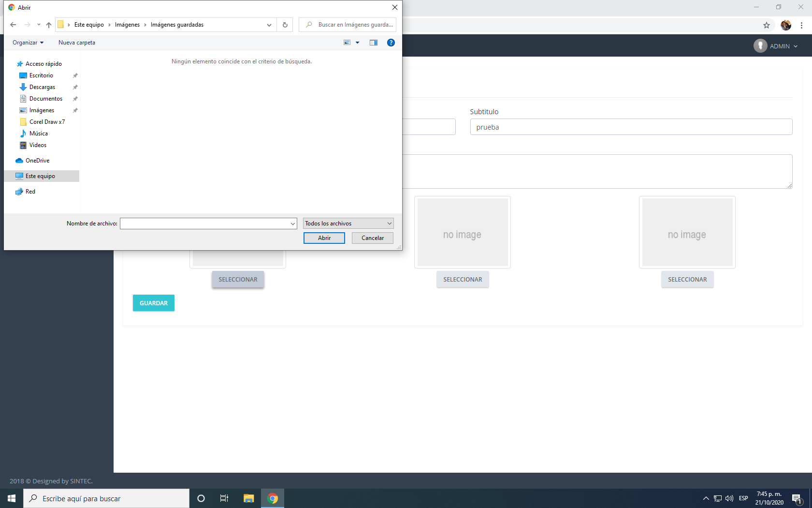Open Chrome profile avatar
The width and height of the screenshot is (812, 508).
(x=786, y=25)
